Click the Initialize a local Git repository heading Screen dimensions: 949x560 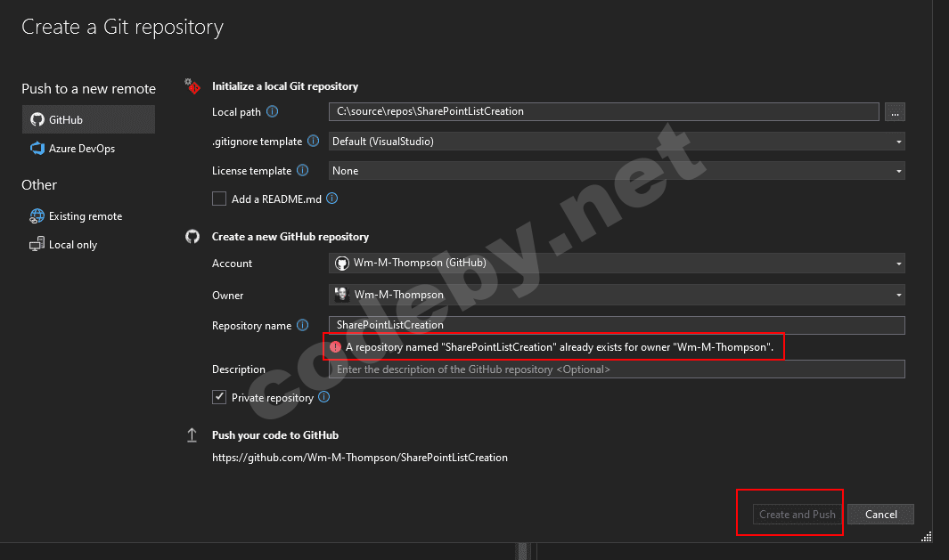[285, 86]
